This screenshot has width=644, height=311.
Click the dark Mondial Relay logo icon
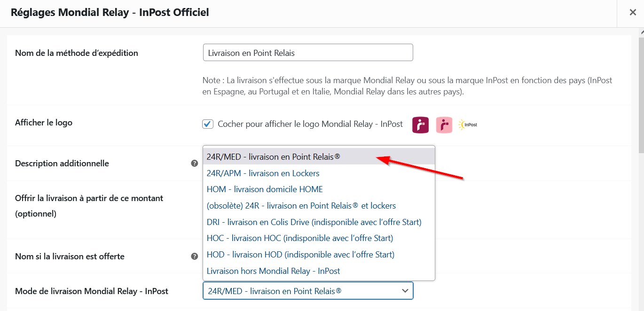point(420,124)
